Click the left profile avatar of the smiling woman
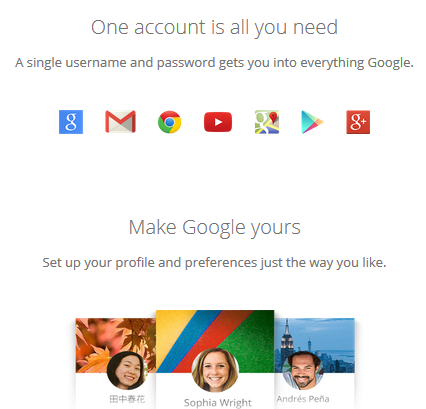Screen dimensions: 426x409 (x=127, y=370)
